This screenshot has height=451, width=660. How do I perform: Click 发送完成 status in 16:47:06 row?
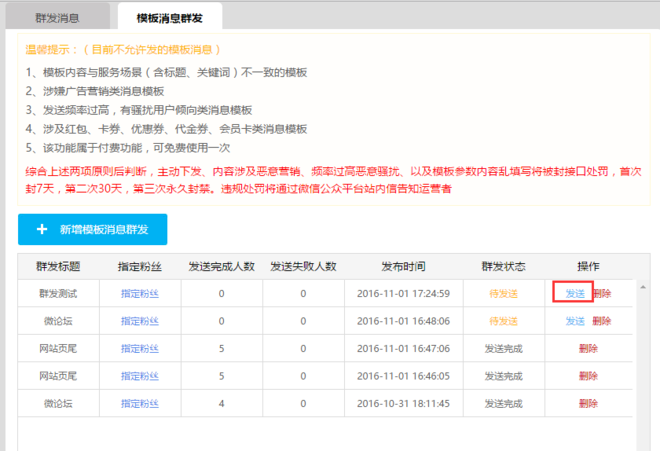tap(503, 348)
